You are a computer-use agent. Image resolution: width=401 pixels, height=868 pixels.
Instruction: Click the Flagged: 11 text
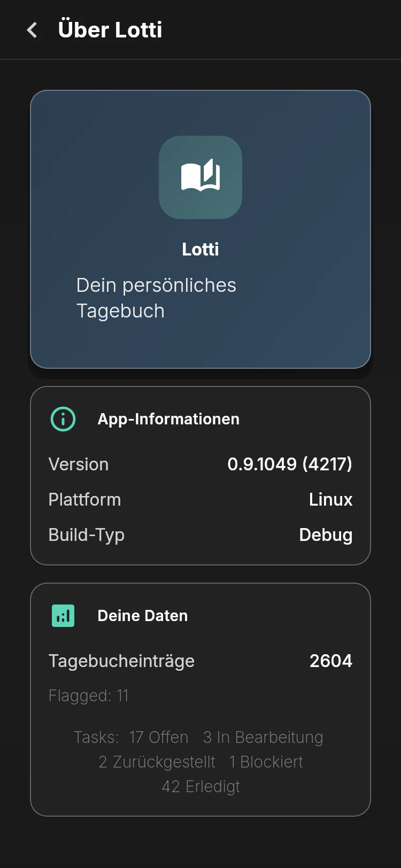pos(89,695)
